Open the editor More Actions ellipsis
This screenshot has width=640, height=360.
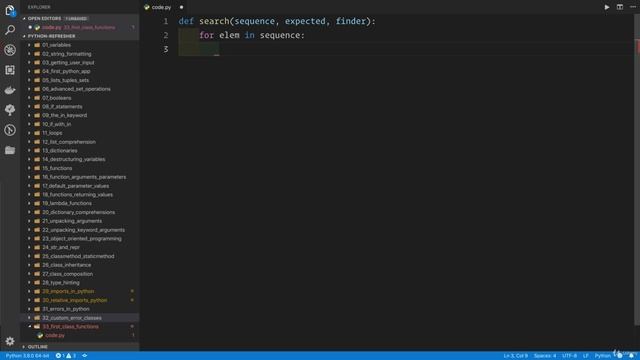tap(633, 7)
